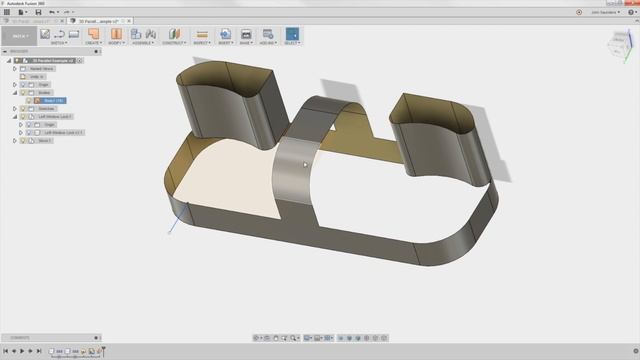The height and width of the screenshot is (360, 640).
Task: Toggle visibility bulb of Left Window Lock:1
Action: coord(23,117)
